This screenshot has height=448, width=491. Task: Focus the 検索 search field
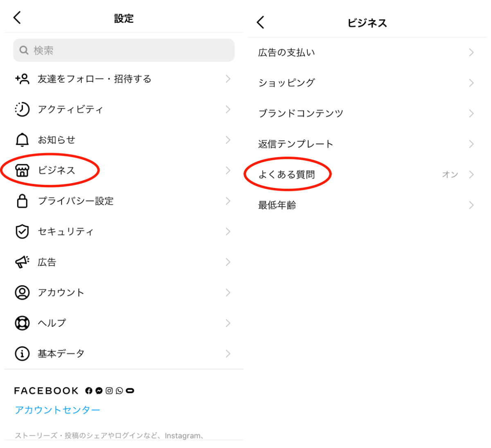124,50
